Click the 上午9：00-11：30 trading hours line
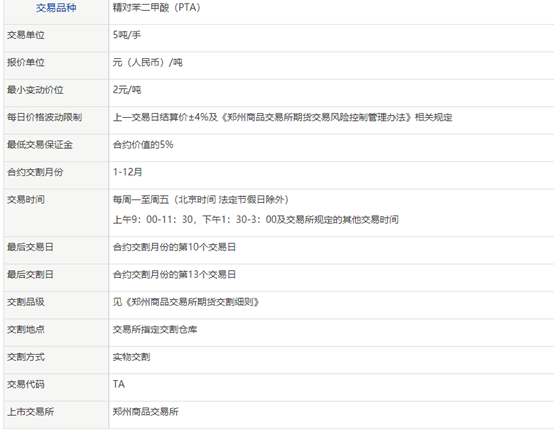 tap(256, 220)
